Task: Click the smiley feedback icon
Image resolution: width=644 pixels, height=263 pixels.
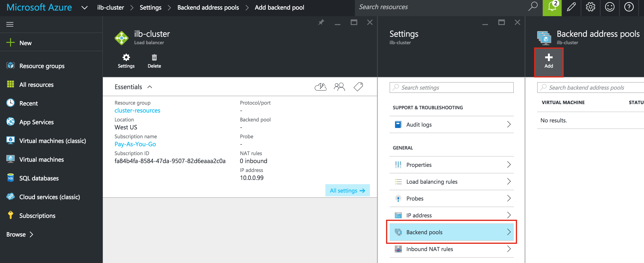Action: tap(610, 7)
